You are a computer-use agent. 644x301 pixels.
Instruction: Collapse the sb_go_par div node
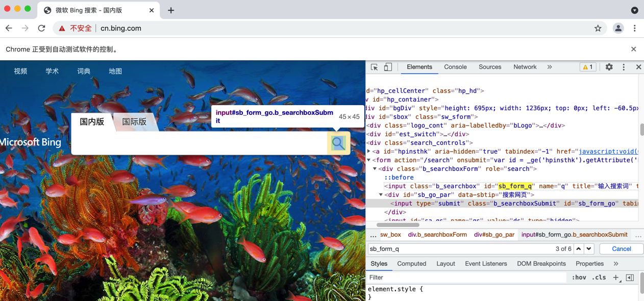click(x=381, y=195)
